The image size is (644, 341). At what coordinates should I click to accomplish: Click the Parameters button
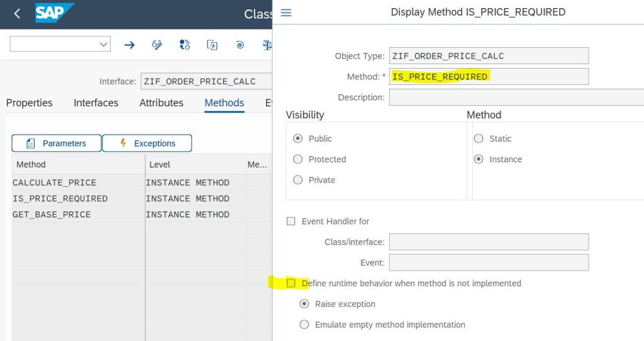57,143
